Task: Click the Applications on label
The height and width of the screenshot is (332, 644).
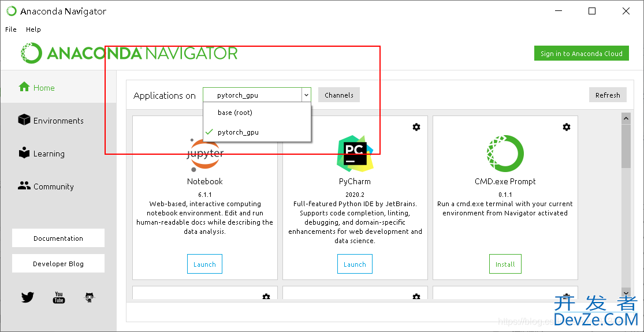Action: [x=165, y=96]
